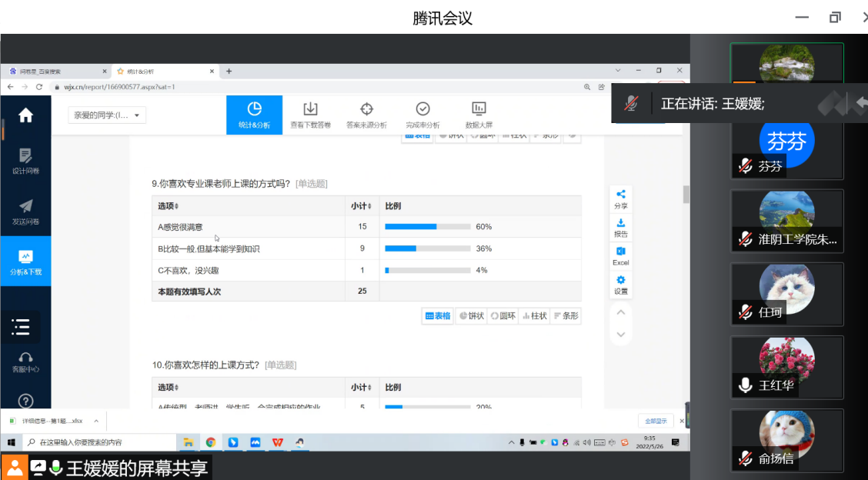Image resolution: width=868 pixels, height=480 pixels.
Task: Open 设置 gear icon in side panel
Action: point(620,281)
